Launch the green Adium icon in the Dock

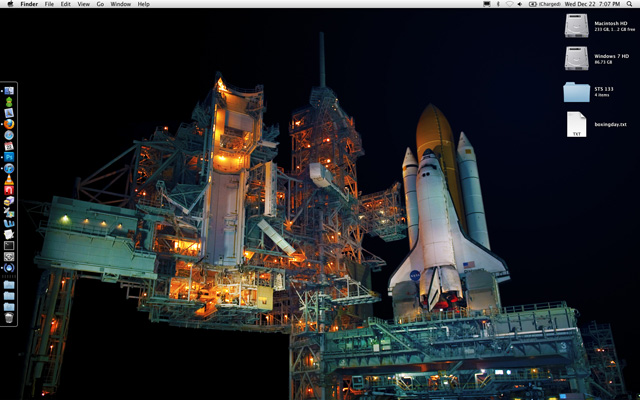[x=9, y=102]
